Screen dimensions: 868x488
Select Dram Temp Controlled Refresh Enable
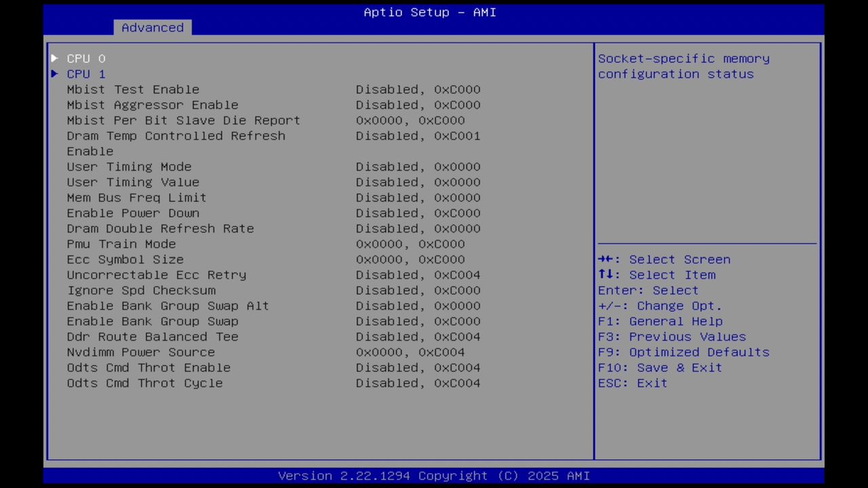(x=176, y=136)
